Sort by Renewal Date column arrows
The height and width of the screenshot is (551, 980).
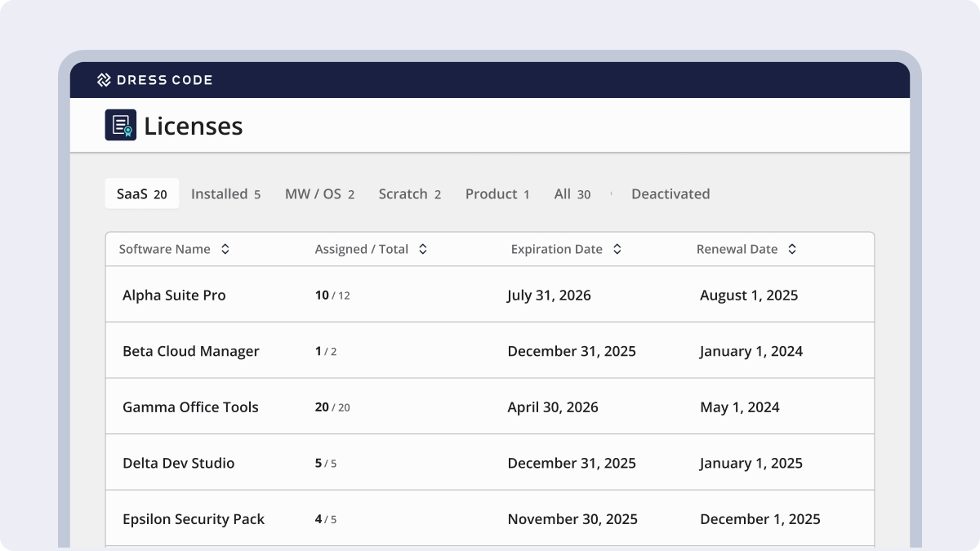[x=792, y=250]
